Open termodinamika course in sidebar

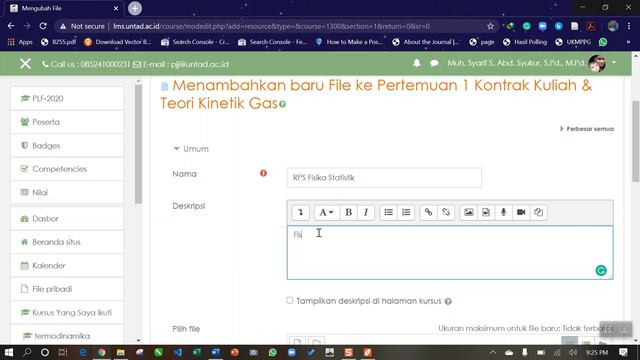(x=67, y=336)
